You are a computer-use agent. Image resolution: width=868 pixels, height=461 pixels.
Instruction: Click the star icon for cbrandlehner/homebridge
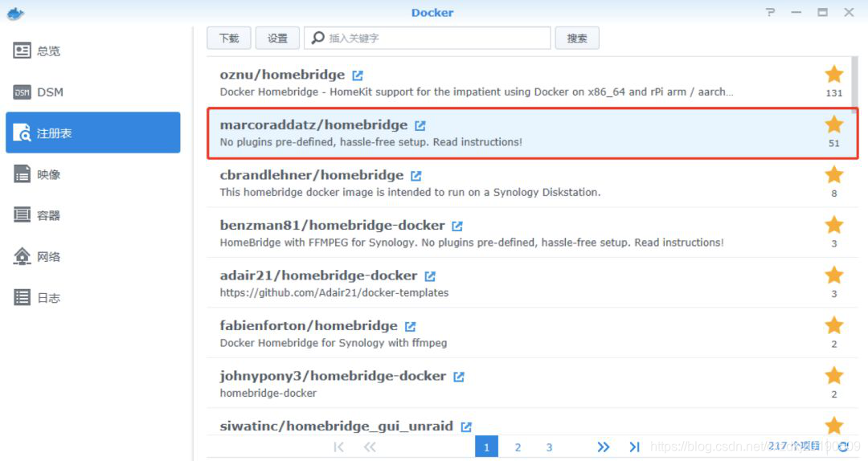833,175
